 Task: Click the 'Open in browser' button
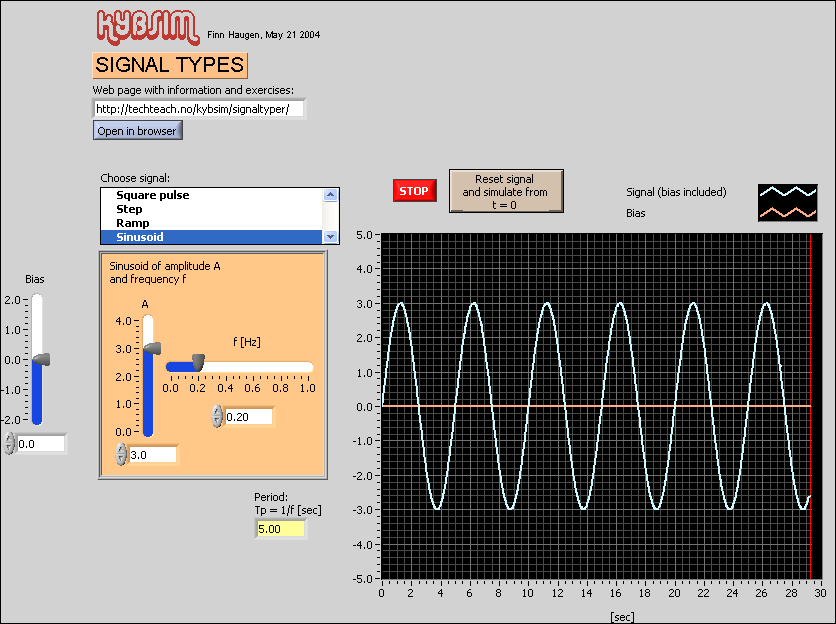[137, 130]
